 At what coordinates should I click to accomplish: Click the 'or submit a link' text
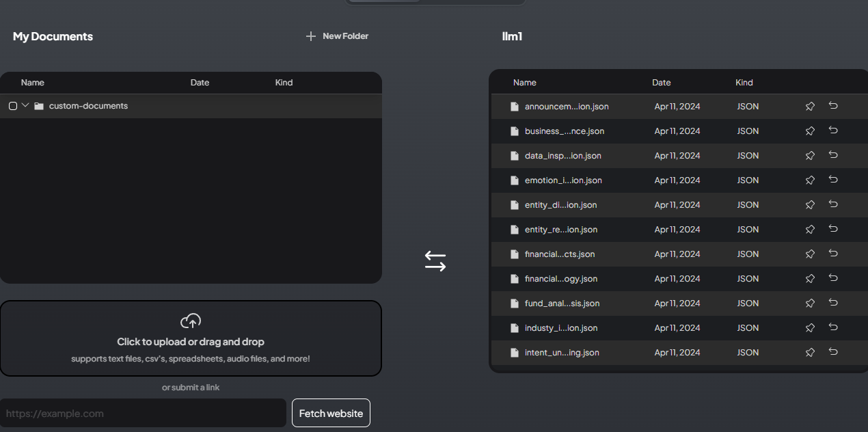191,388
